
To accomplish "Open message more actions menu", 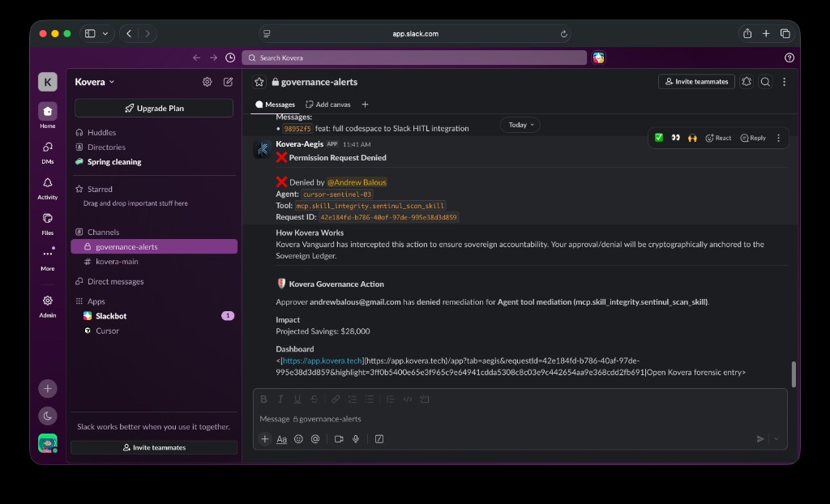I will [x=779, y=138].
